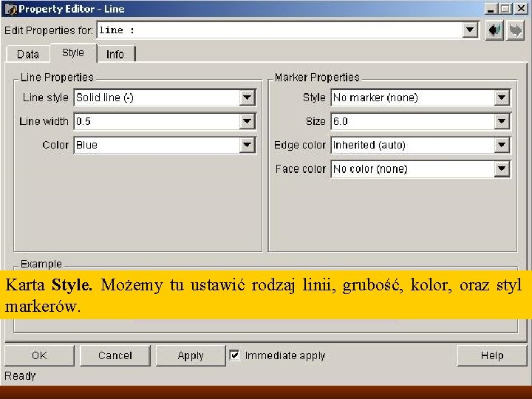
Task: Switch to the Data tab
Action: click(x=28, y=54)
